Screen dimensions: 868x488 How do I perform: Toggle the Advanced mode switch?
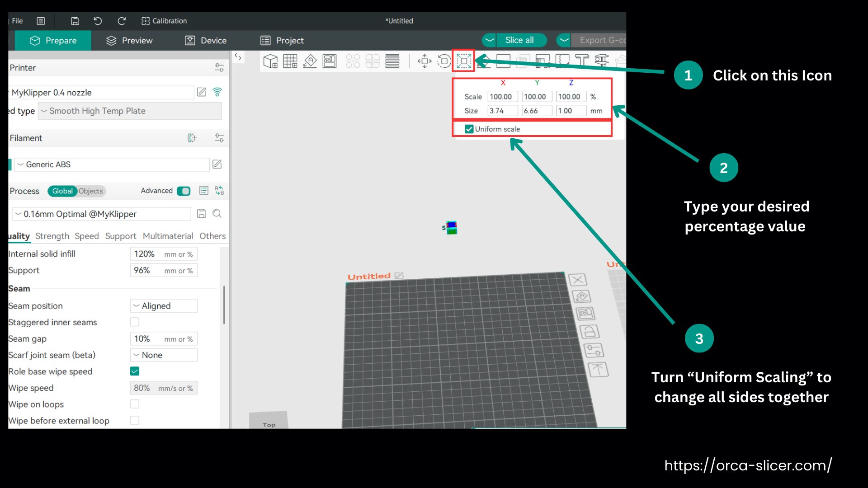[x=184, y=191]
